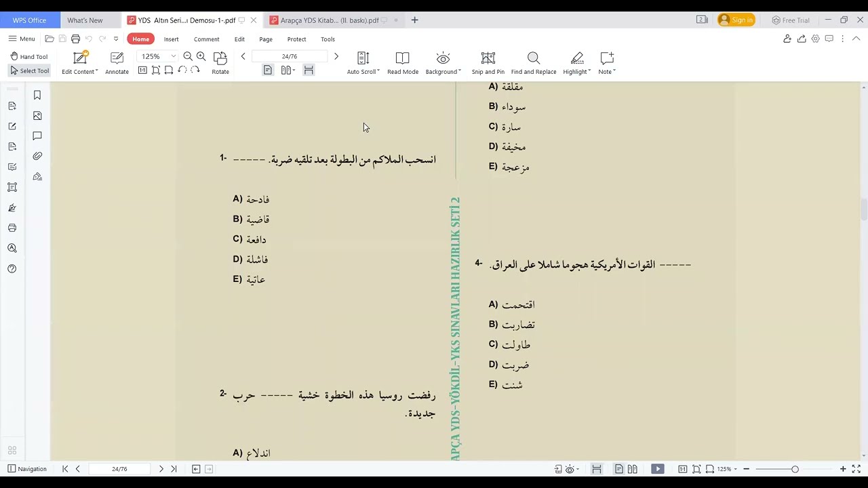Rotate the document with Rotate button
The width and height of the screenshot is (868, 488).
pyautogui.click(x=220, y=63)
